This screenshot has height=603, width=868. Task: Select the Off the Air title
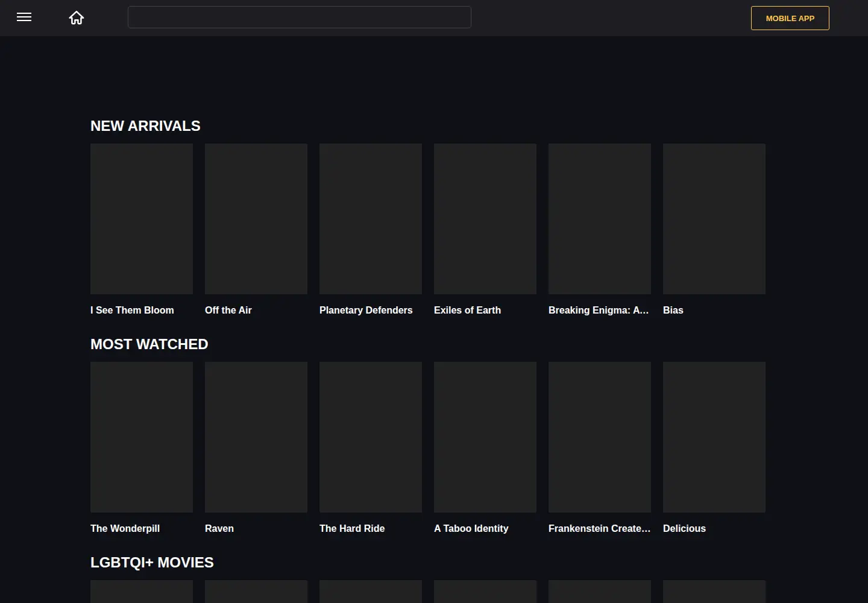pyautogui.click(x=228, y=310)
